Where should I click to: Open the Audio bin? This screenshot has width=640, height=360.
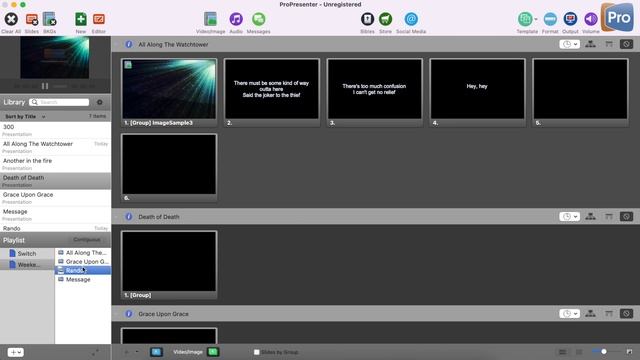click(x=236, y=19)
